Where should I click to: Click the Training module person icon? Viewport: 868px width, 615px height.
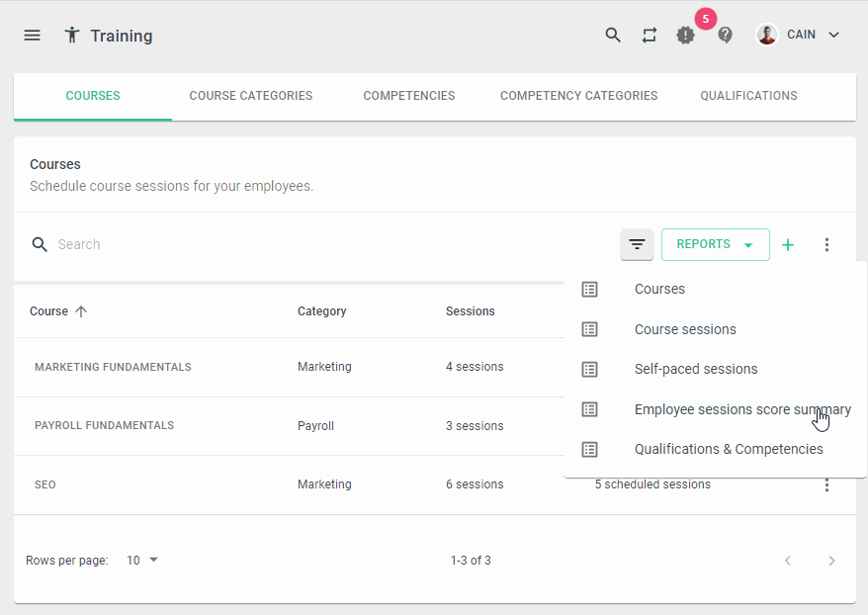72,36
